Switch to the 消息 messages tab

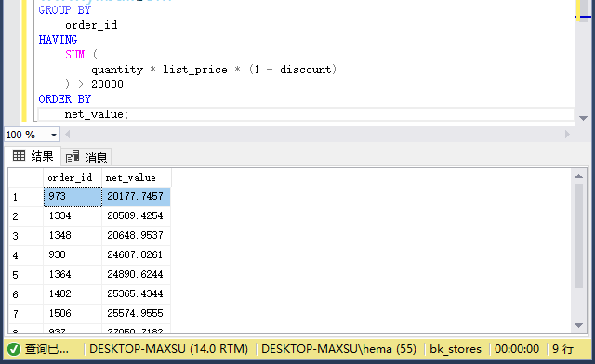[x=86, y=157]
